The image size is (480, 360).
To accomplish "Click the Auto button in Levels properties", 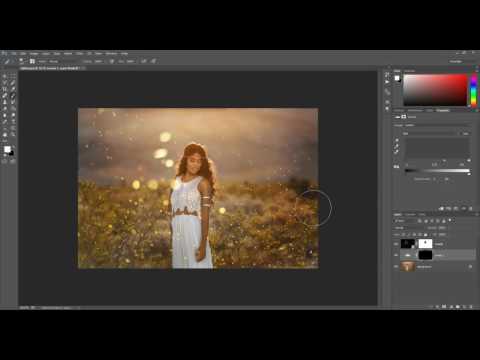I will pyautogui.click(x=465, y=133).
